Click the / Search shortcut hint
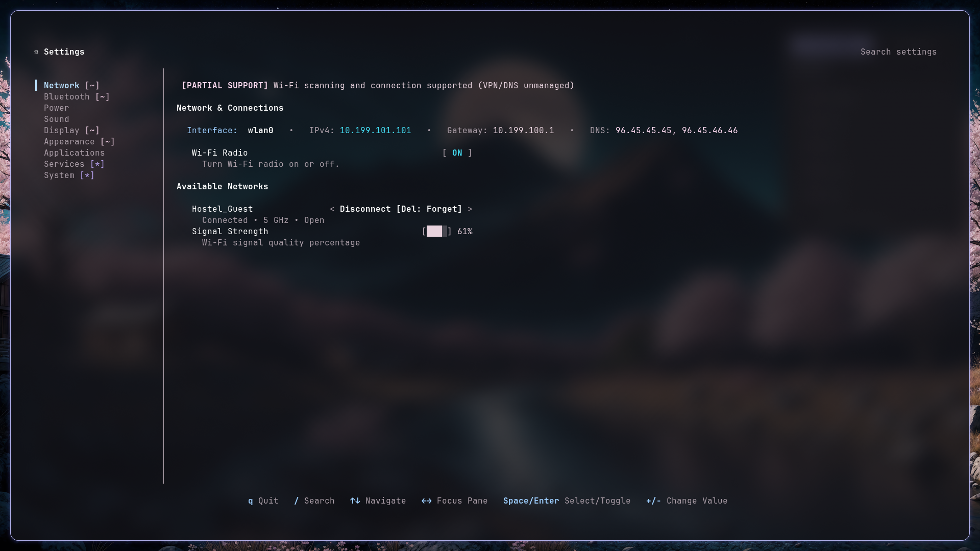 pos(314,501)
